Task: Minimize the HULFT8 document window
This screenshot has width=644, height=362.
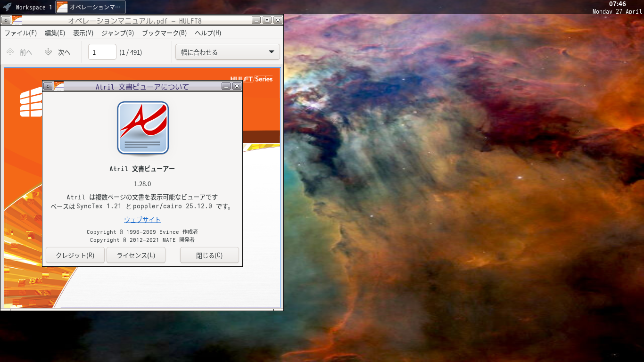Action: click(256, 20)
